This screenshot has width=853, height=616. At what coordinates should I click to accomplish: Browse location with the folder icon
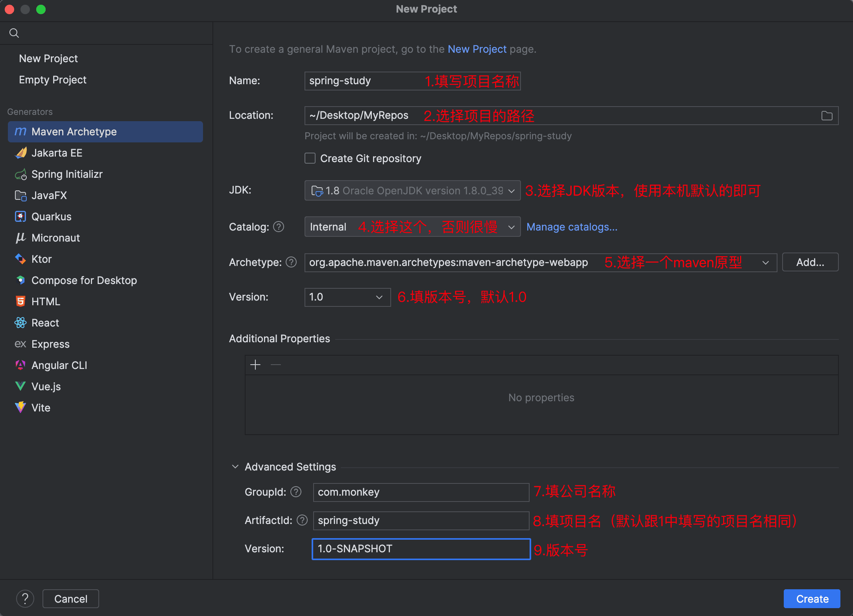click(827, 116)
